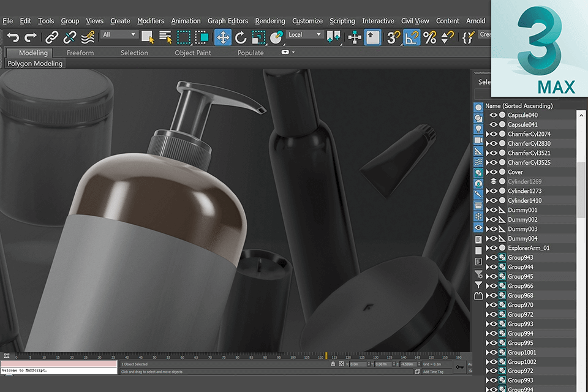Viewport: 588px width, 392px height.
Task: Click the Name (Sorted Ascending) column header
Action: [519, 106]
